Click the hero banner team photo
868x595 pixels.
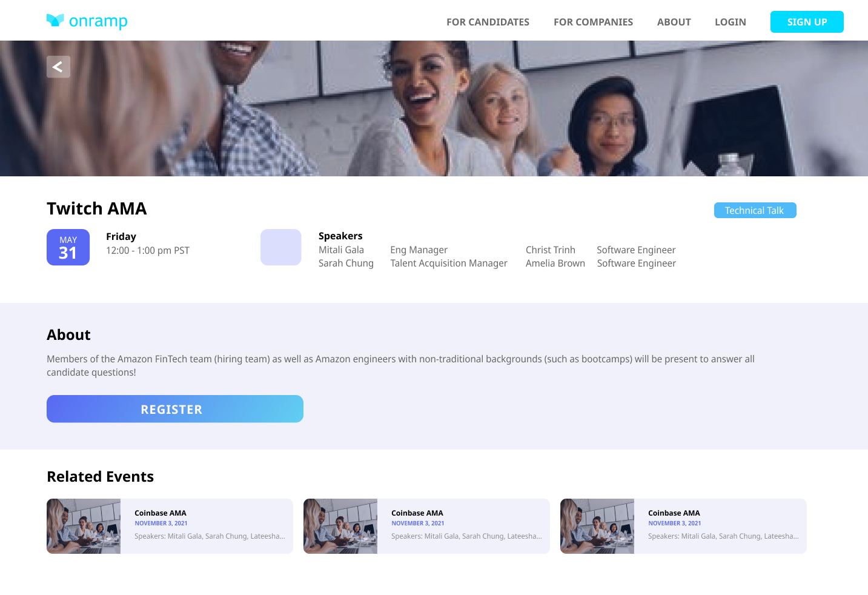(434, 108)
